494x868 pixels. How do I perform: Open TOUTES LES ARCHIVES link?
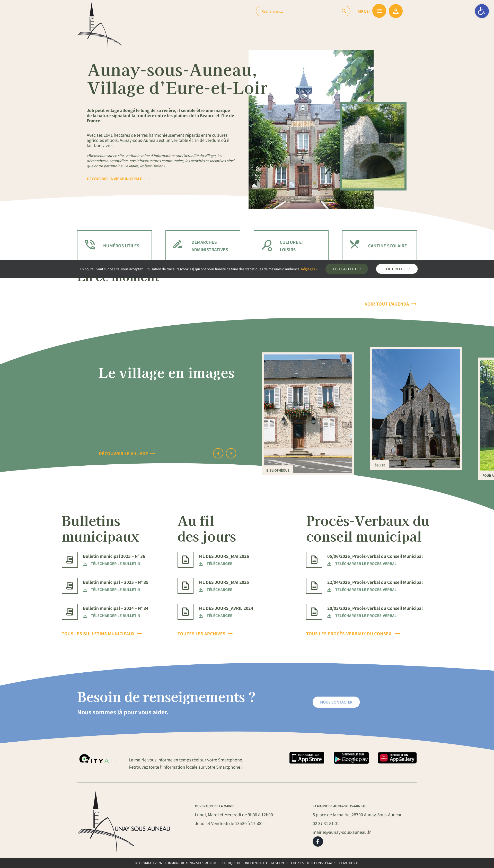[x=205, y=634]
